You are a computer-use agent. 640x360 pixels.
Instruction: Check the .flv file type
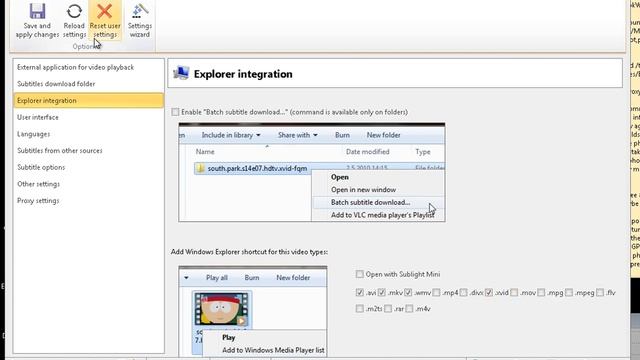600,293
